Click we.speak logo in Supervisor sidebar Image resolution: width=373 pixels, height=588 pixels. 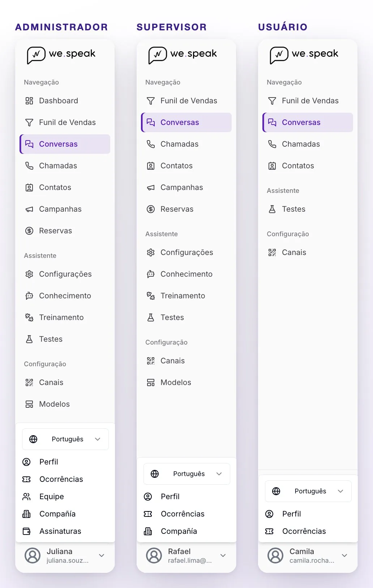click(183, 55)
